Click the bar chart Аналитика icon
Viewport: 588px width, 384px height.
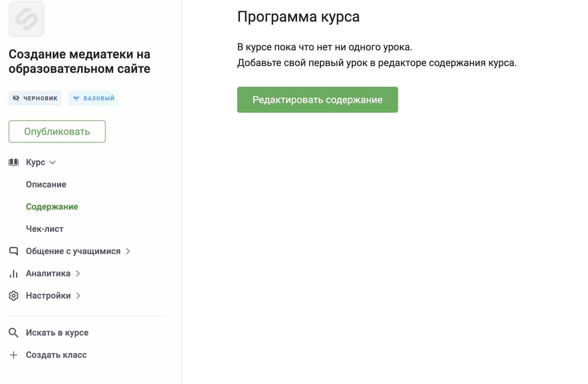point(14,273)
